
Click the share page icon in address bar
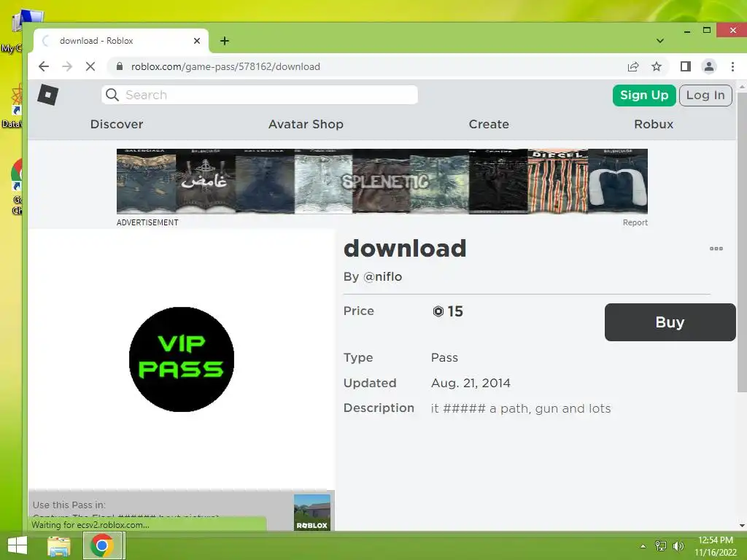[x=633, y=66]
